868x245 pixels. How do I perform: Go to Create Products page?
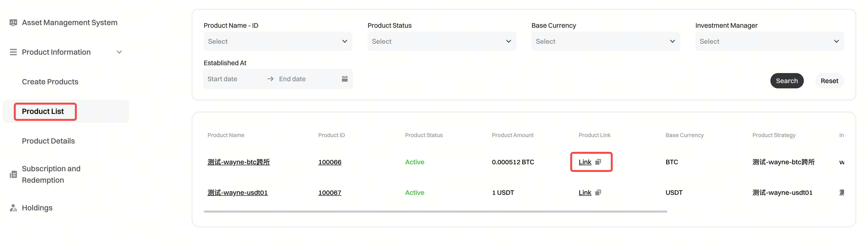[50, 82]
